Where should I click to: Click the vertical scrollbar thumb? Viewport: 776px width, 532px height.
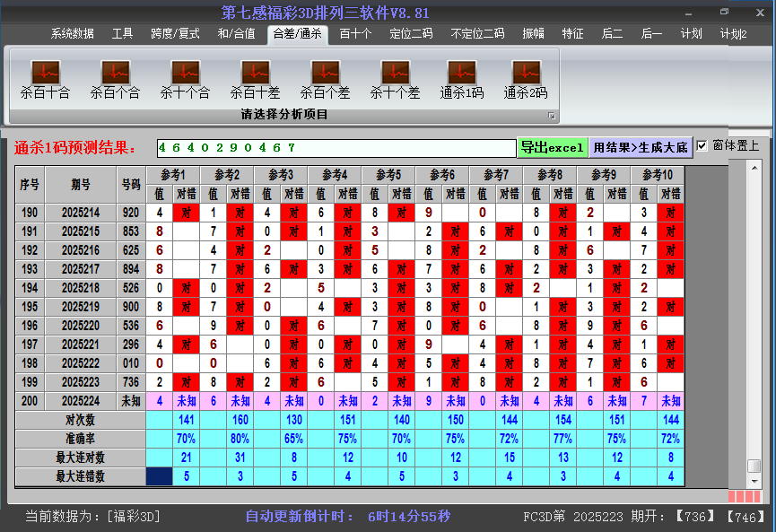[x=754, y=466]
